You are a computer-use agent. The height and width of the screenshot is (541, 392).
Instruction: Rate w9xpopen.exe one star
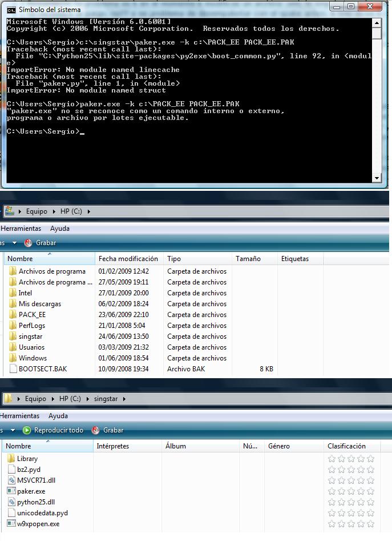click(x=332, y=524)
